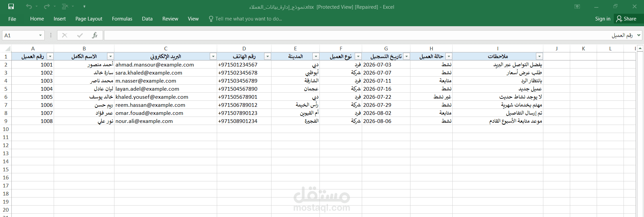The height and width of the screenshot is (217, 644).
Task: Select date cell 2026-07-22
Action: click(x=386, y=97)
